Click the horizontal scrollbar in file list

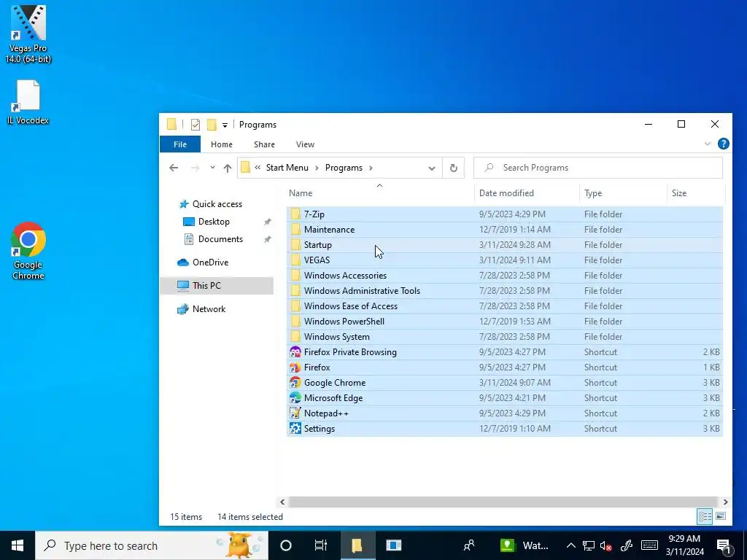pyautogui.click(x=503, y=502)
